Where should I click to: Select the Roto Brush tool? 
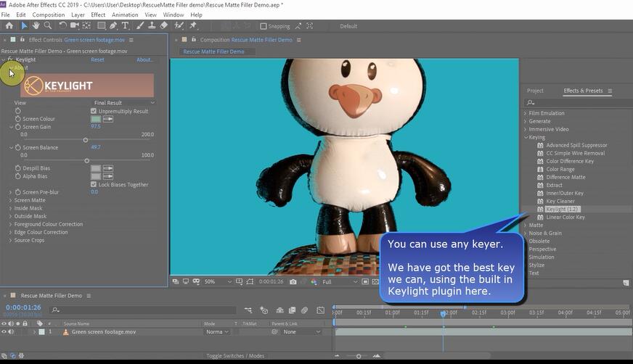click(179, 26)
